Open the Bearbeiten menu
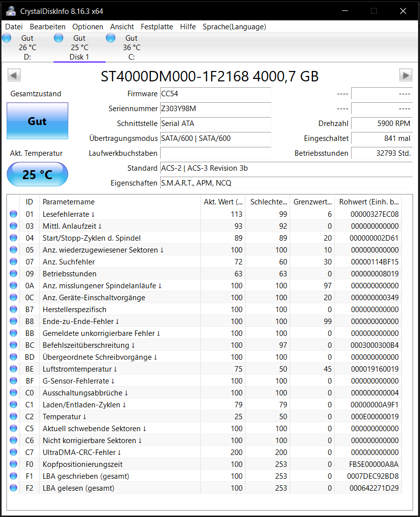The height and width of the screenshot is (517, 420). point(48,27)
